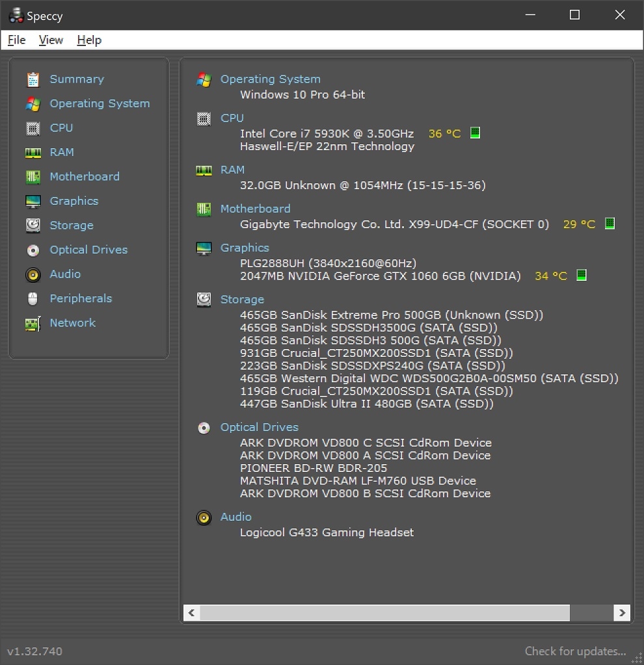Open the Storage heading link in summary
The image size is (644, 665).
(242, 300)
